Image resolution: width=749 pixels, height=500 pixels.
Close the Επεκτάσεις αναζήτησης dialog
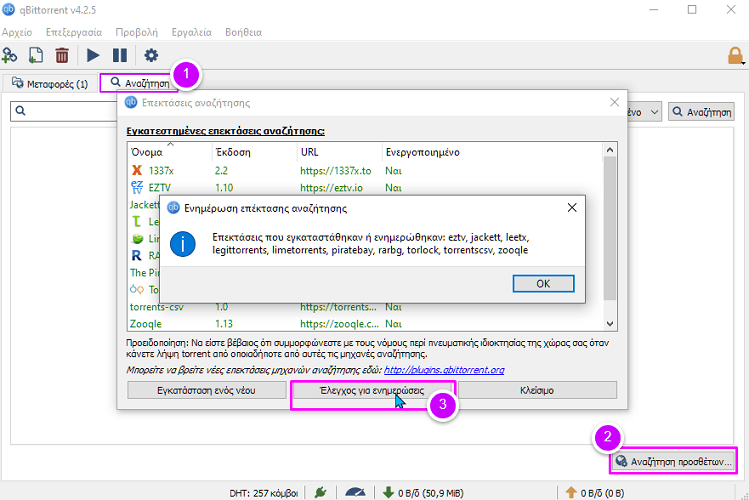coord(614,102)
